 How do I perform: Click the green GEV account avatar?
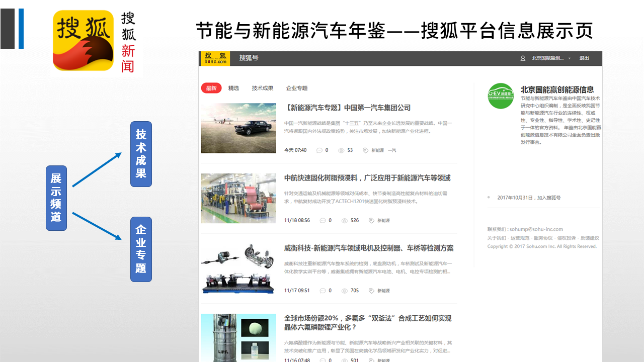501,96
